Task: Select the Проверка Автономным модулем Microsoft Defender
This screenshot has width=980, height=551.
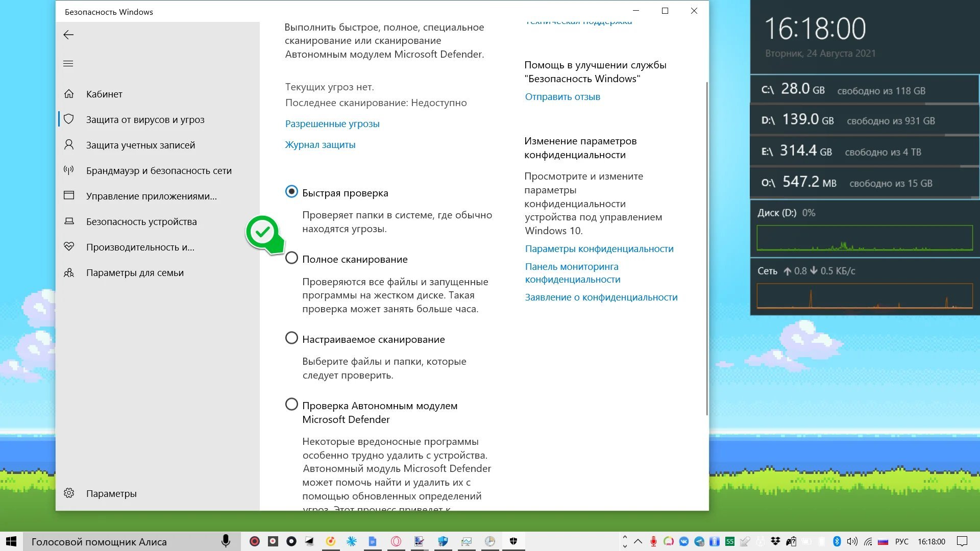Action: [x=291, y=405]
